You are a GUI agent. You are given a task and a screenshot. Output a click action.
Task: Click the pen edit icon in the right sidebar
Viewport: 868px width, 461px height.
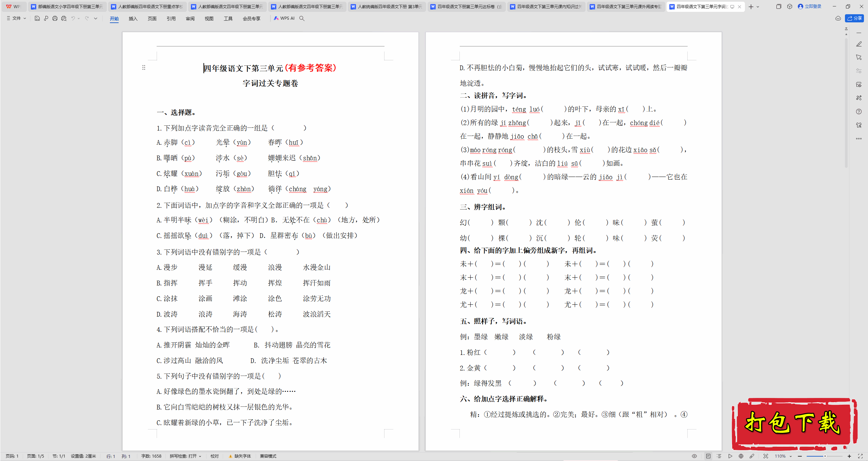859,44
